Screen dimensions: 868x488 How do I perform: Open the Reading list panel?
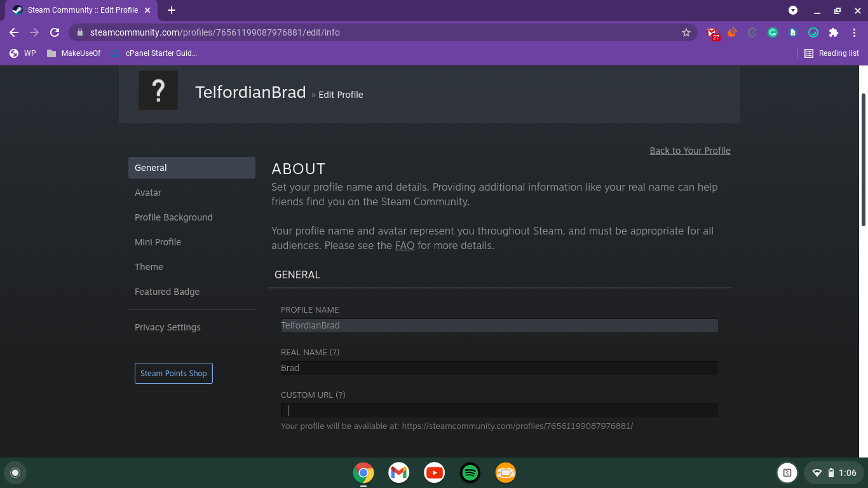coord(832,53)
